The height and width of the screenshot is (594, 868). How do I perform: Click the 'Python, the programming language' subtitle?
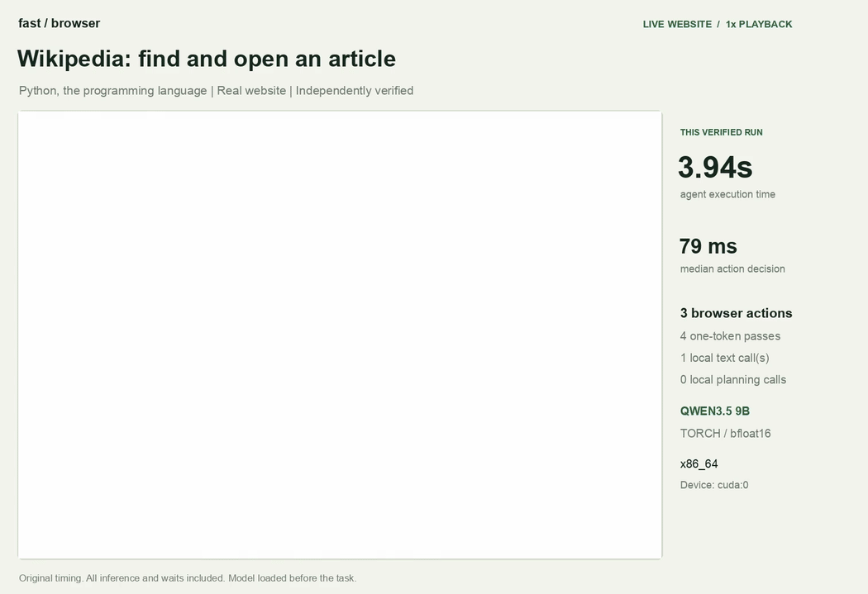click(x=113, y=91)
